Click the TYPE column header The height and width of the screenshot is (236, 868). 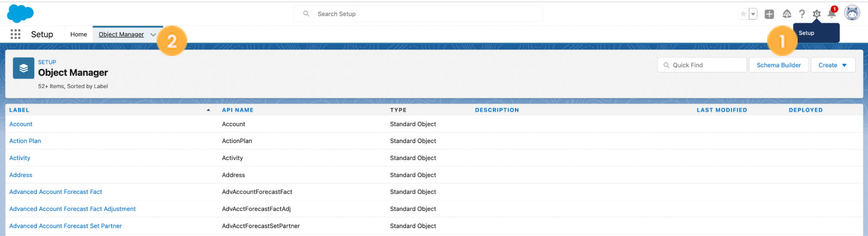(398, 110)
